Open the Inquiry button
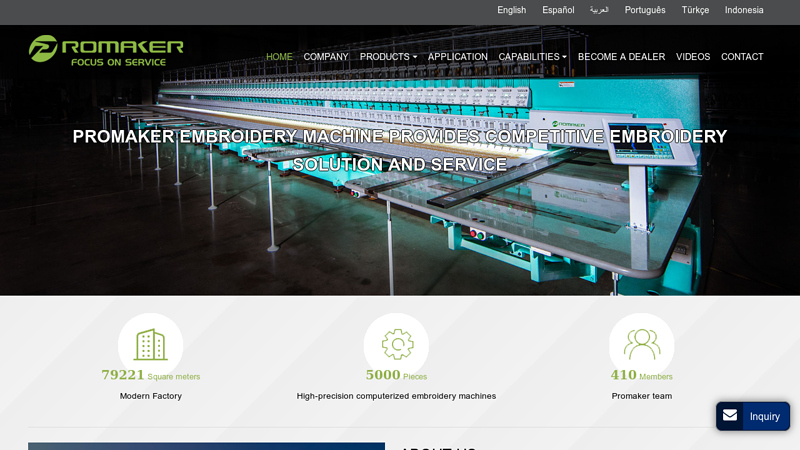The height and width of the screenshot is (450, 800). [x=753, y=416]
